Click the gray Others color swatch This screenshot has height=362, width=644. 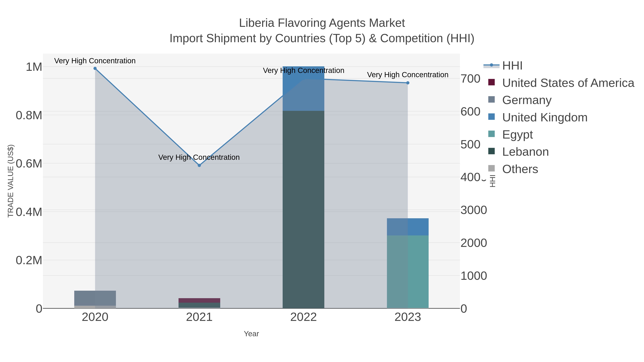coord(492,168)
